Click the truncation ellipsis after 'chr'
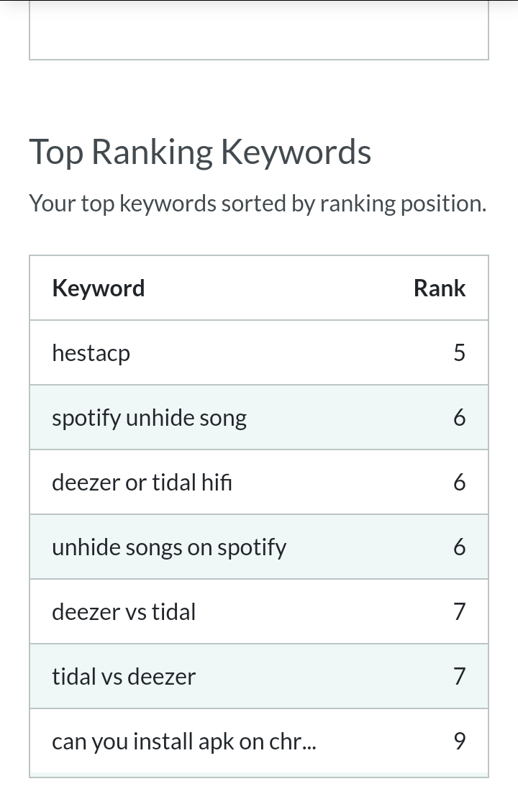This screenshot has height=812, width=518. [309, 747]
